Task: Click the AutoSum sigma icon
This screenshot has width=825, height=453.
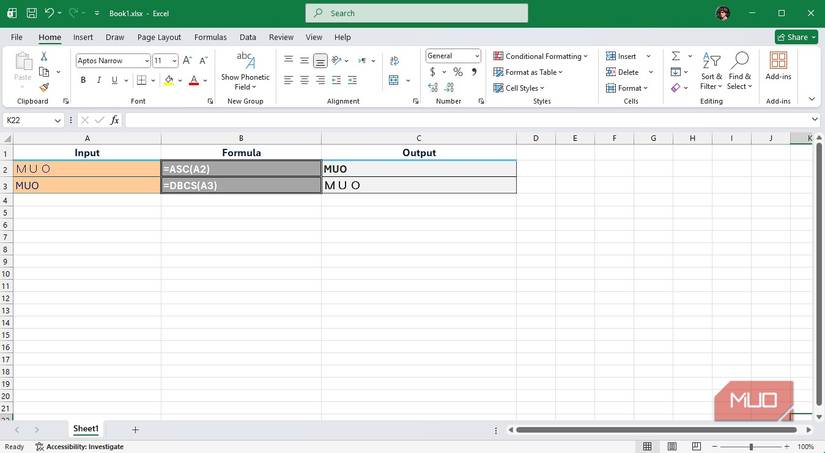Action: tap(676, 56)
